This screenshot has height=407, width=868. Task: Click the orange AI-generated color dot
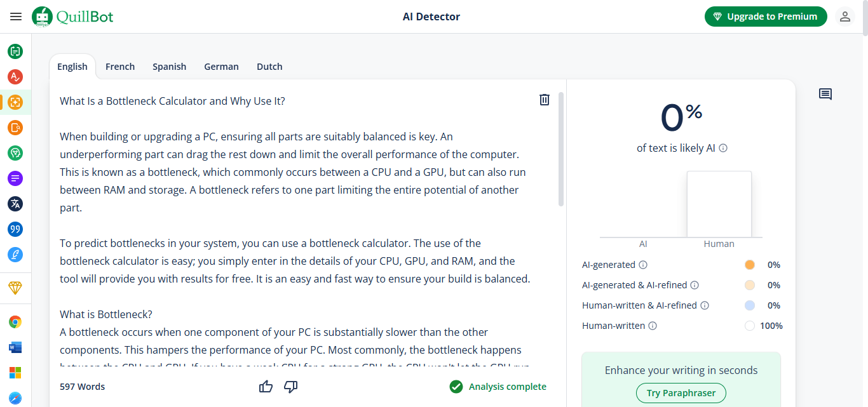(x=750, y=265)
